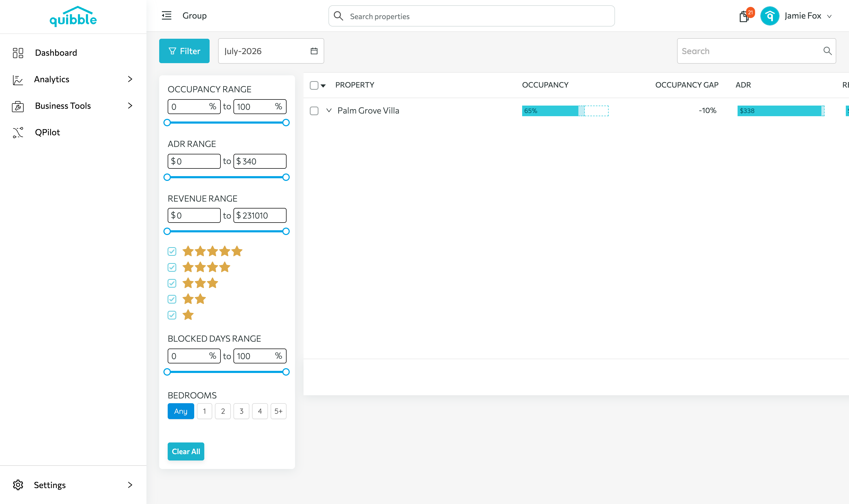Click the occupancy range slider maximum handle
Image resolution: width=849 pixels, height=504 pixels.
[x=286, y=123]
